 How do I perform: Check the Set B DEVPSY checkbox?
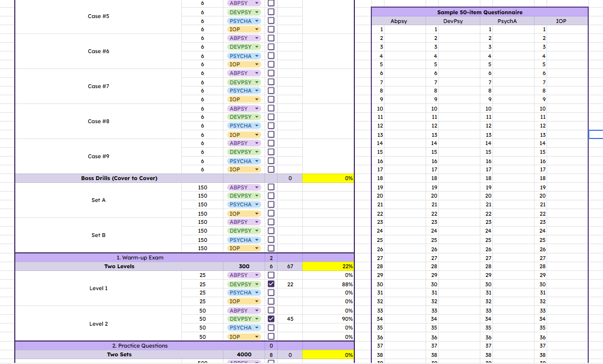(x=271, y=230)
